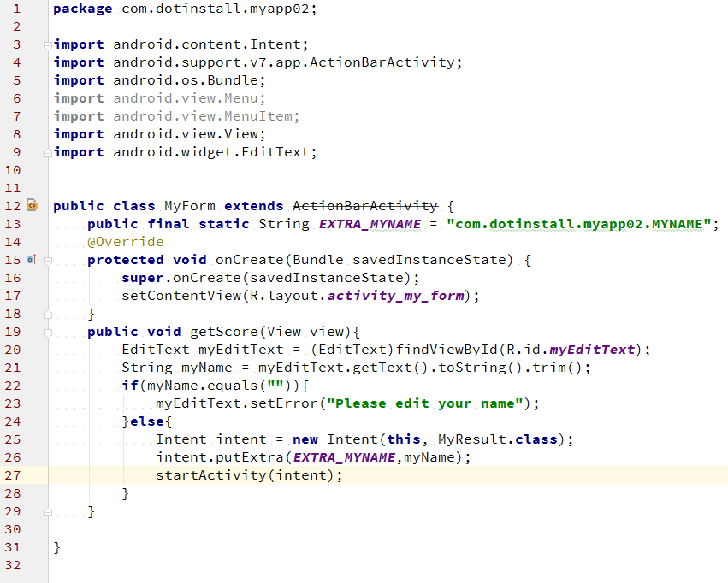
Task: Click putExtra on line 26
Action: point(249,457)
